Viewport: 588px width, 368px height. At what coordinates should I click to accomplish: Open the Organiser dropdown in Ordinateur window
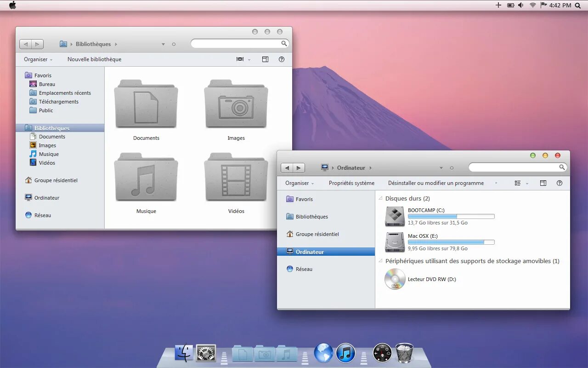pos(300,183)
